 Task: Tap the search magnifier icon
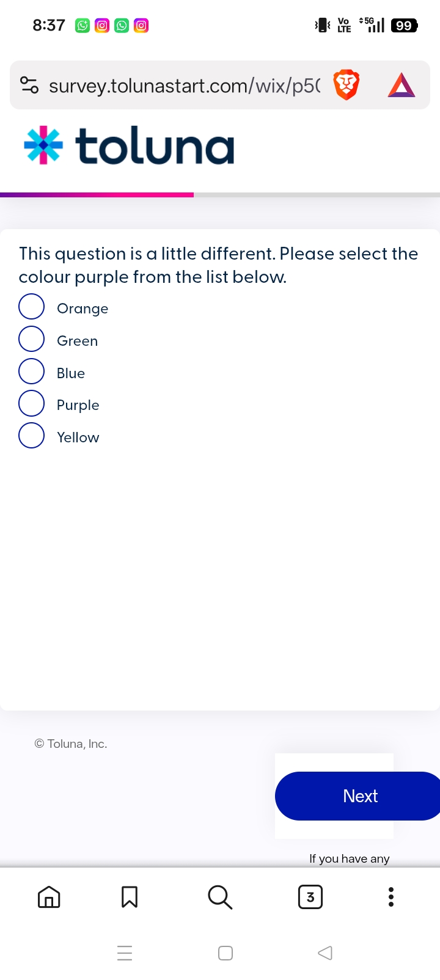(220, 897)
